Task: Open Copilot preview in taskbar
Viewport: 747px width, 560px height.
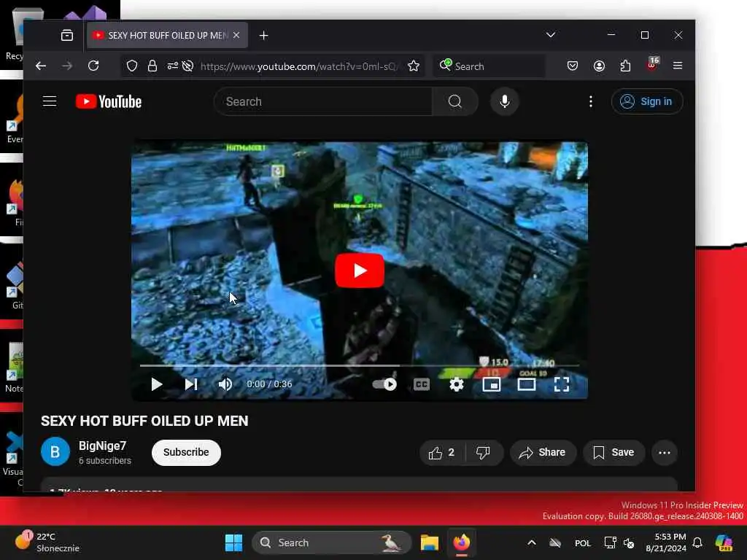Action: [x=724, y=542]
